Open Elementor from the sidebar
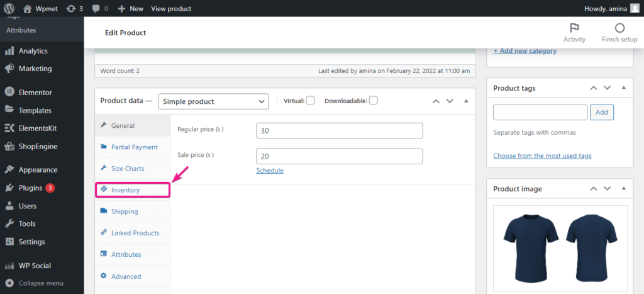 35,92
